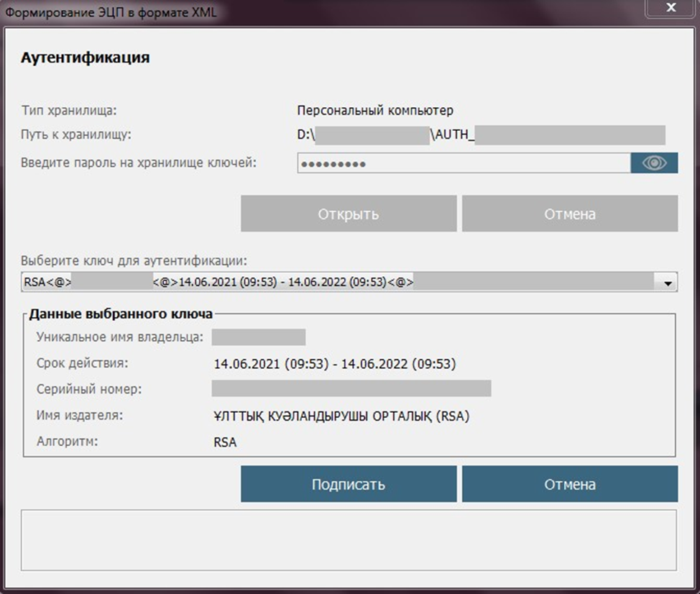Viewport: 700px width, 594px height.
Task: Click the storage path value starting with D:\
Action: pos(481,135)
